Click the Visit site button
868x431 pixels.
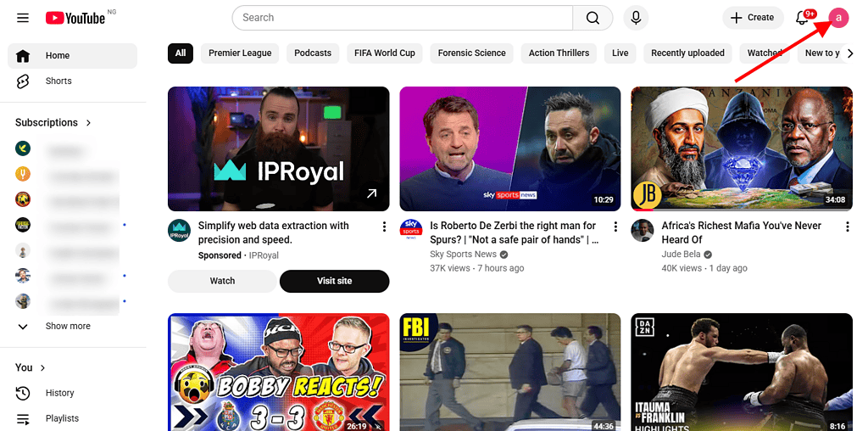(x=334, y=281)
